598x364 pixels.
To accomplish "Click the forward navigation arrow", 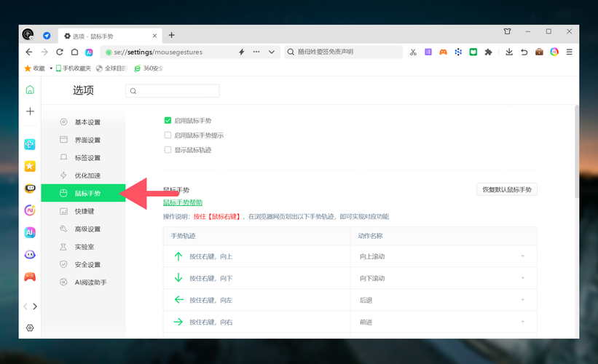I will tap(44, 52).
